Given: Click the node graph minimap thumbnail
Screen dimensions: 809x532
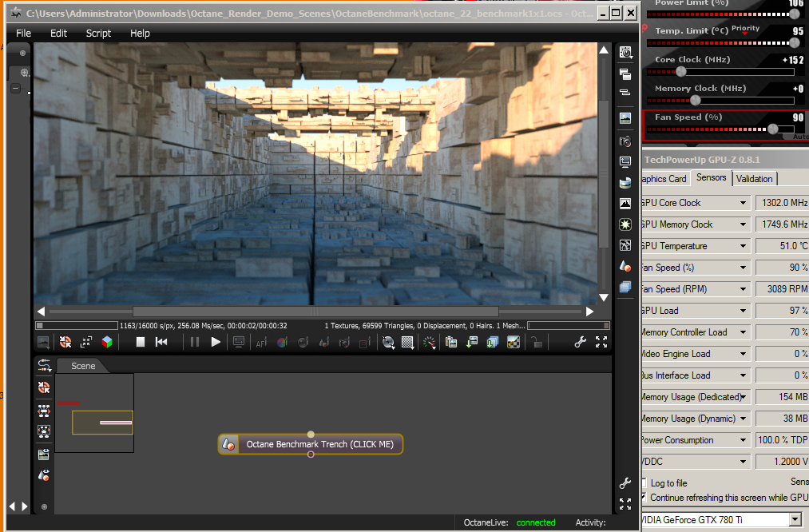Looking at the screenshot, I should click(x=94, y=413).
